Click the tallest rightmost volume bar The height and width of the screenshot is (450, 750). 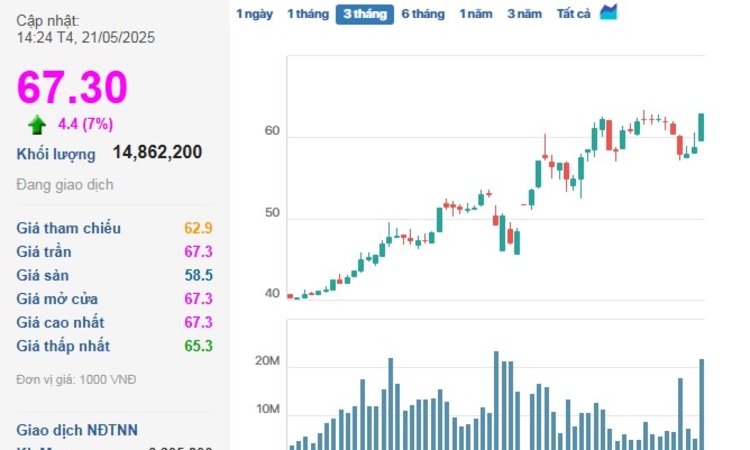[701, 403]
